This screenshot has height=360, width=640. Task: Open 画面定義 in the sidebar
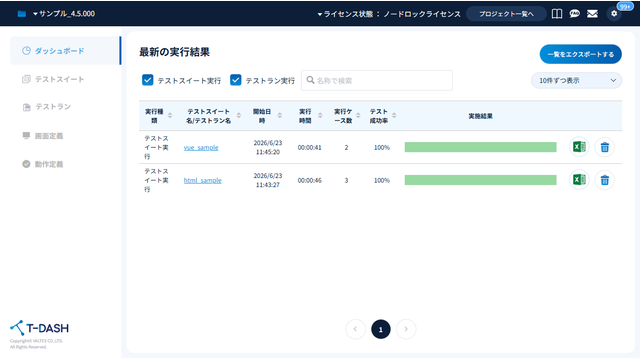(x=43, y=136)
